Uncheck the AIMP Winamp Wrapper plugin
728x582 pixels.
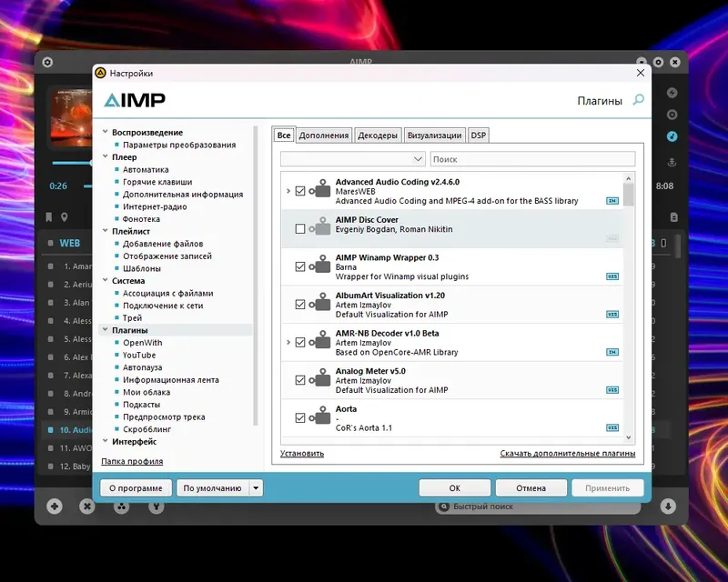[x=300, y=266]
